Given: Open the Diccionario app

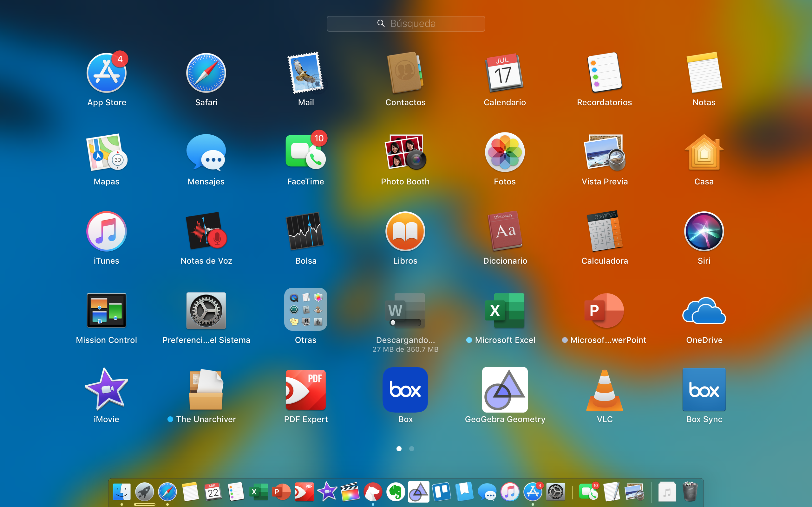Looking at the screenshot, I should (505, 231).
